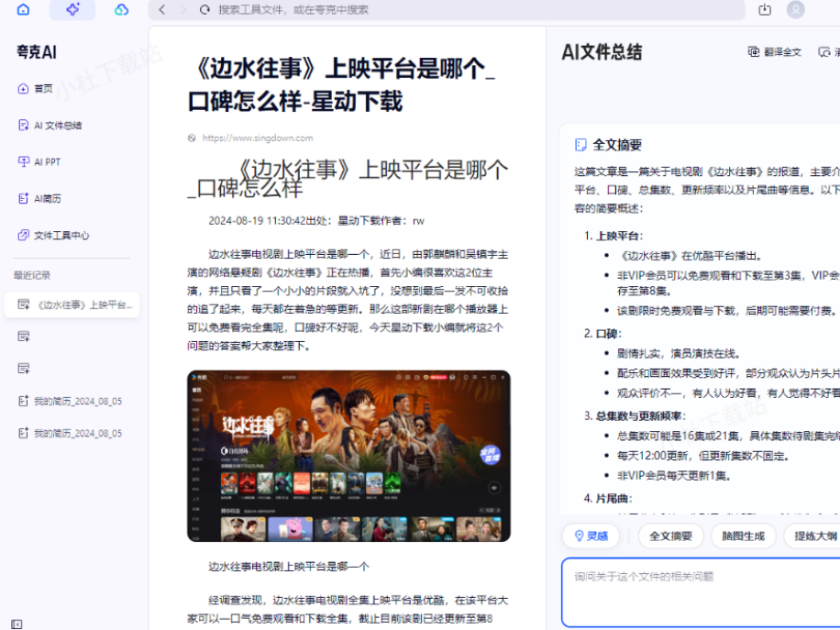840x630 pixels.
Task: Open the second recent record icon
Action: point(24,337)
